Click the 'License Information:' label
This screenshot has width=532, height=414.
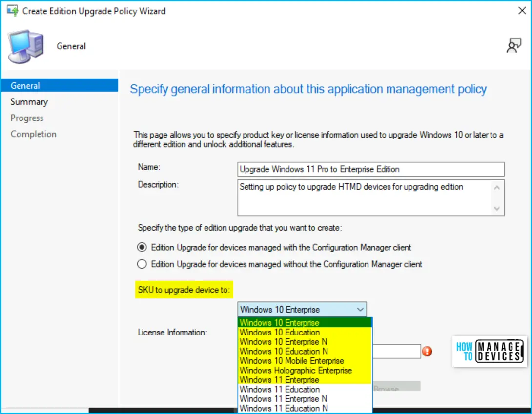172,332
